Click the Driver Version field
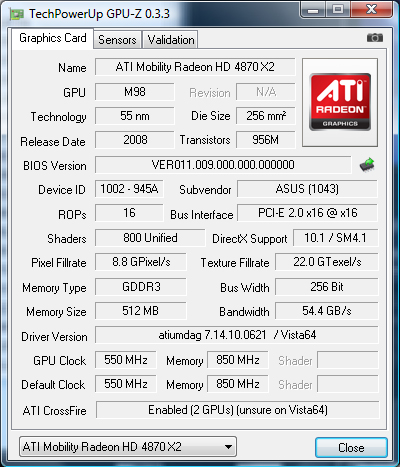400x467 pixels. click(x=237, y=335)
